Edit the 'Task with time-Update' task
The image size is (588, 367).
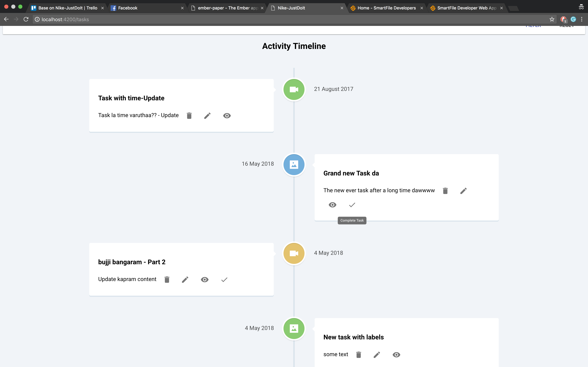[207, 116]
